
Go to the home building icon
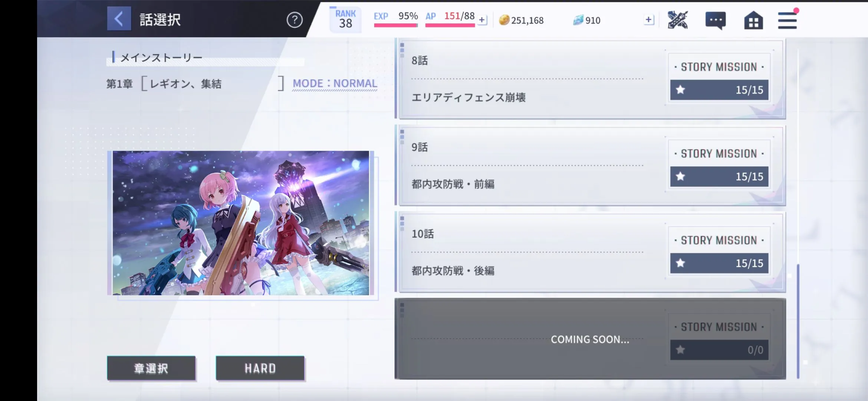coord(753,20)
